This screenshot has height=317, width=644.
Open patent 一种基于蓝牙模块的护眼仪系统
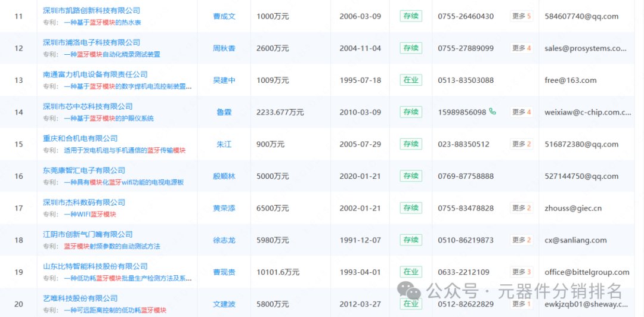coord(109,119)
